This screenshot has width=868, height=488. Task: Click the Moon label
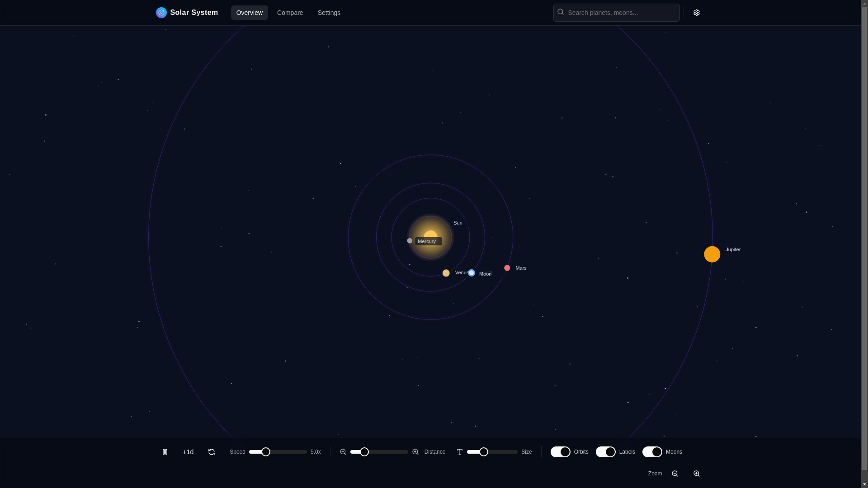pyautogui.click(x=485, y=274)
